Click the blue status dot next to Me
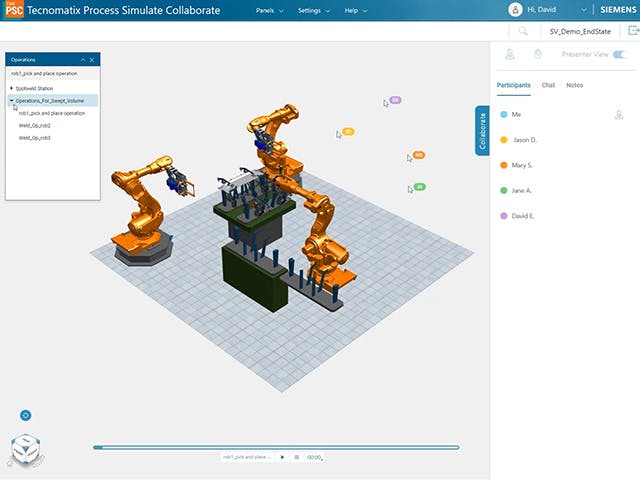The image size is (640, 480). (x=504, y=115)
